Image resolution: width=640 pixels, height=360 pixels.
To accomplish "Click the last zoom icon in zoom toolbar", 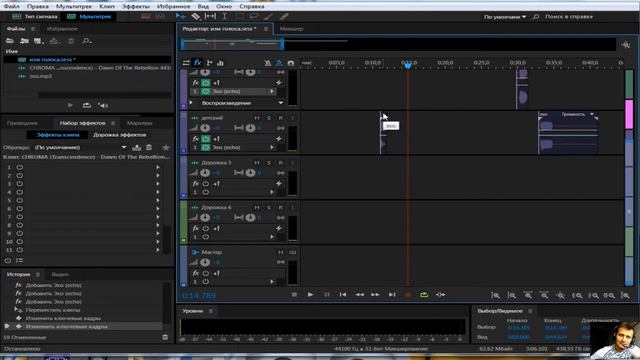I will coord(625,295).
